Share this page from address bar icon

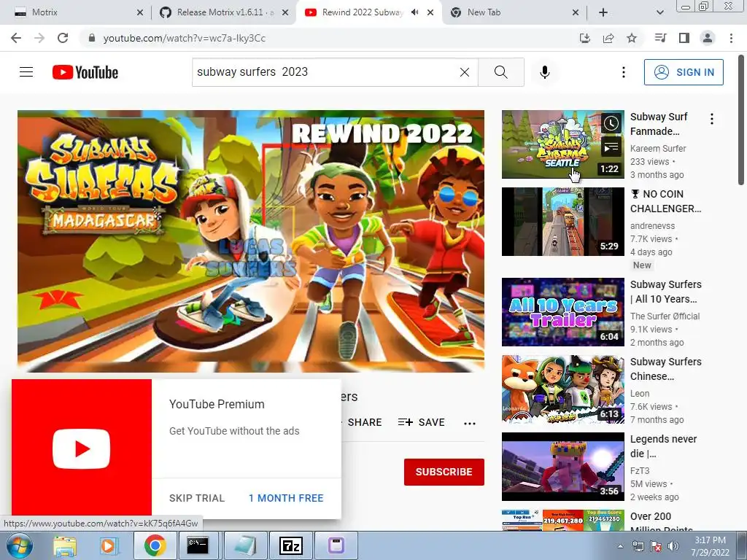point(608,38)
